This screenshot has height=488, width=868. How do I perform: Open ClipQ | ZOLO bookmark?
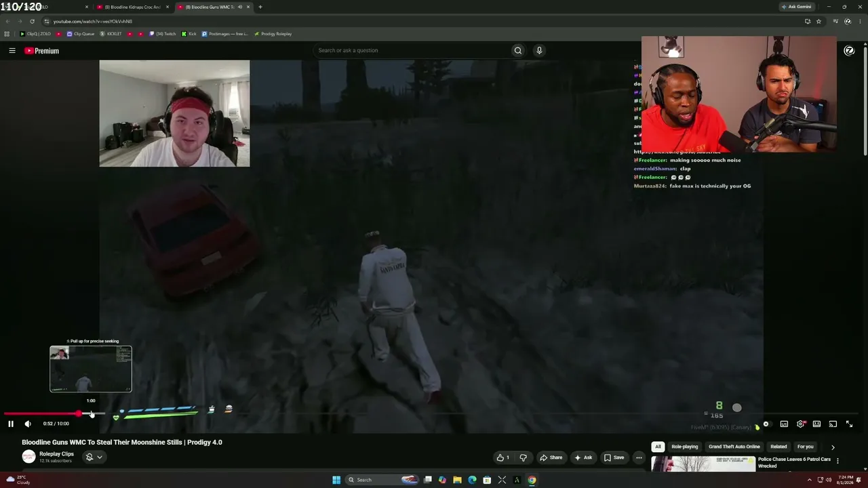pyautogui.click(x=36, y=34)
